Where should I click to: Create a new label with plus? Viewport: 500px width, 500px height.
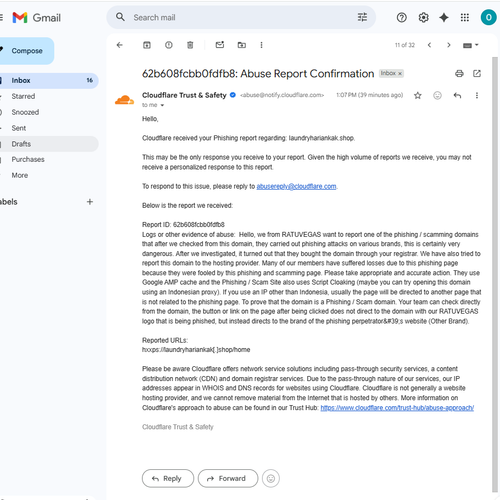pos(90,202)
